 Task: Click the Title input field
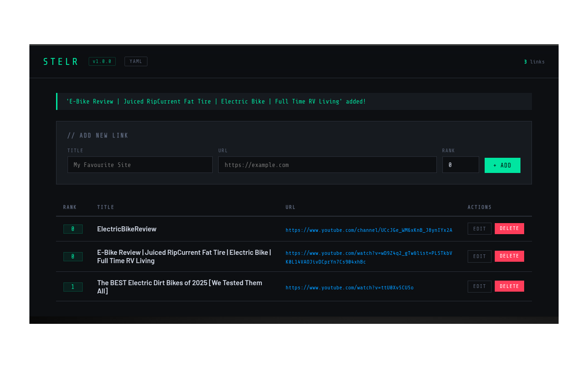click(x=140, y=165)
